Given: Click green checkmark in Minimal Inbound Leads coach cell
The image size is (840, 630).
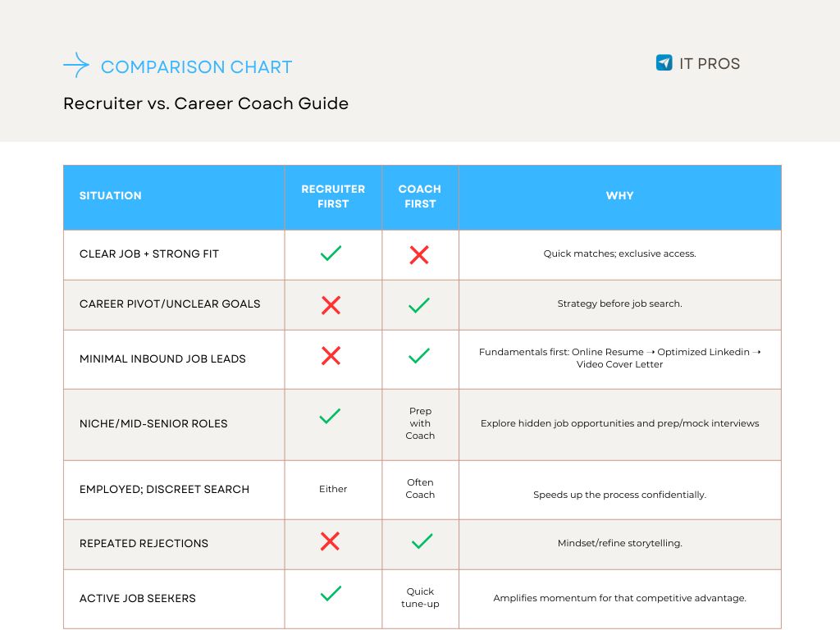Looking at the screenshot, I should point(419,356).
